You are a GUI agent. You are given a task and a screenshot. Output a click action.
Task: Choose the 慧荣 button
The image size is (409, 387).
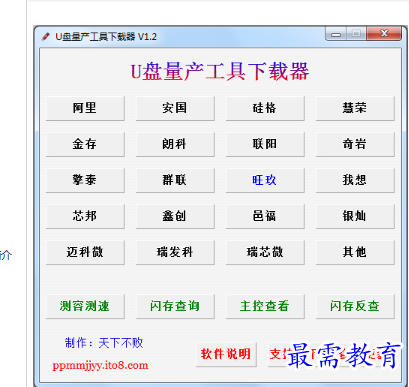355,108
